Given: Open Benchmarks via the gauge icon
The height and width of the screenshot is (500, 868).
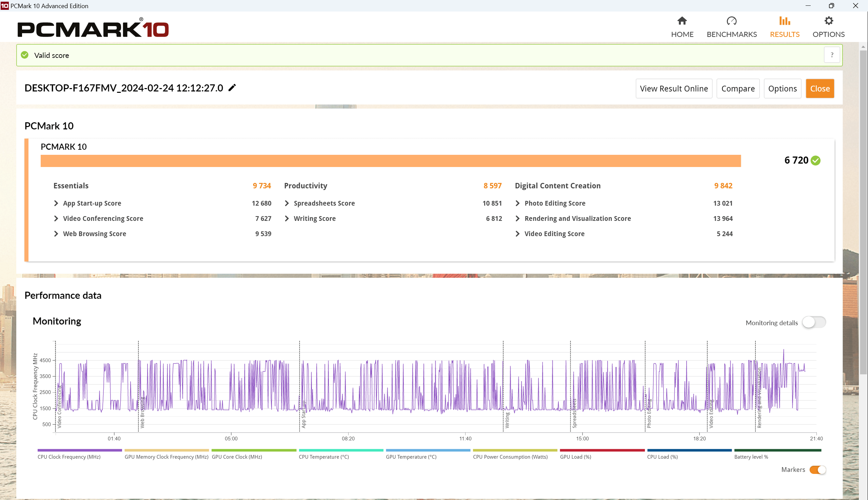Looking at the screenshot, I should click(x=732, y=21).
